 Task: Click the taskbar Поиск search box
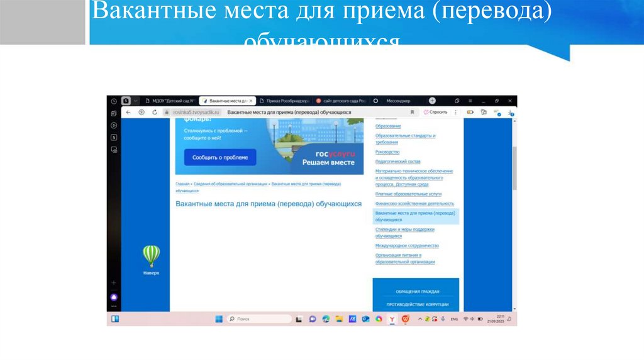click(260, 319)
